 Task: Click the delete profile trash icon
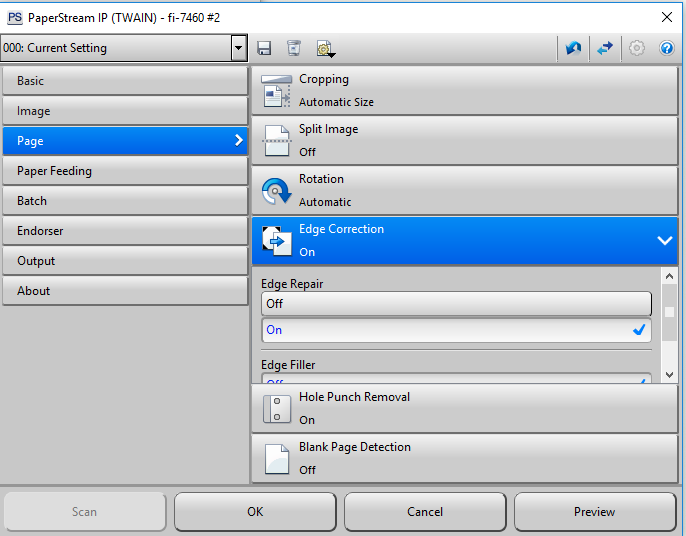[293, 48]
